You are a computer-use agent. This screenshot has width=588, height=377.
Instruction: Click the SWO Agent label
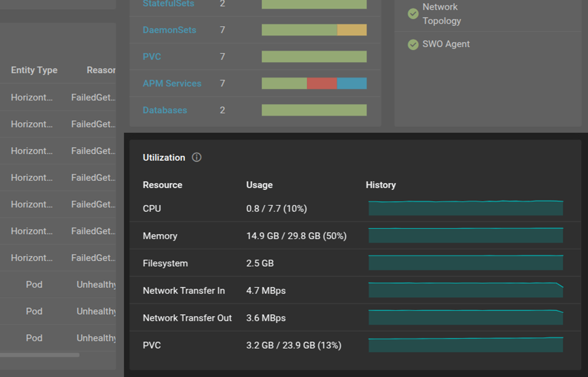(x=446, y=44)
